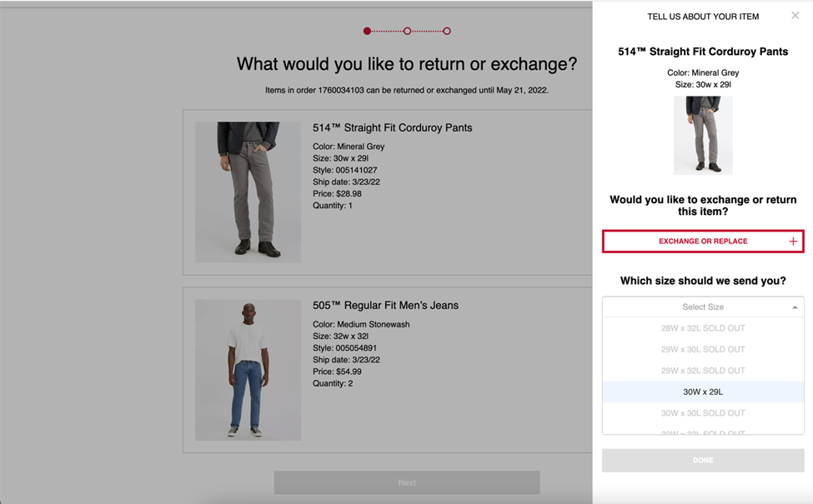Choose the 30W x 30L sold out option
Screen dimensions: 813x504
(x=702, y=413)
